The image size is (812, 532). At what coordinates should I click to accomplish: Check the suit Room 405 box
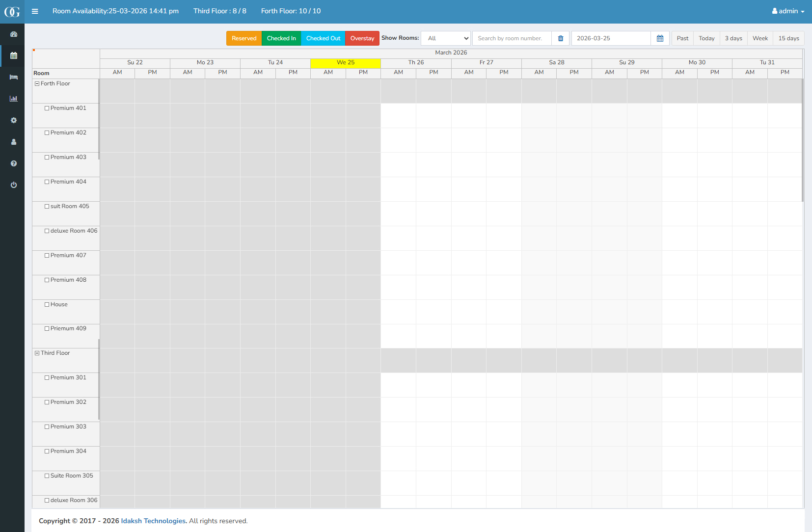[x=47, y=207]
